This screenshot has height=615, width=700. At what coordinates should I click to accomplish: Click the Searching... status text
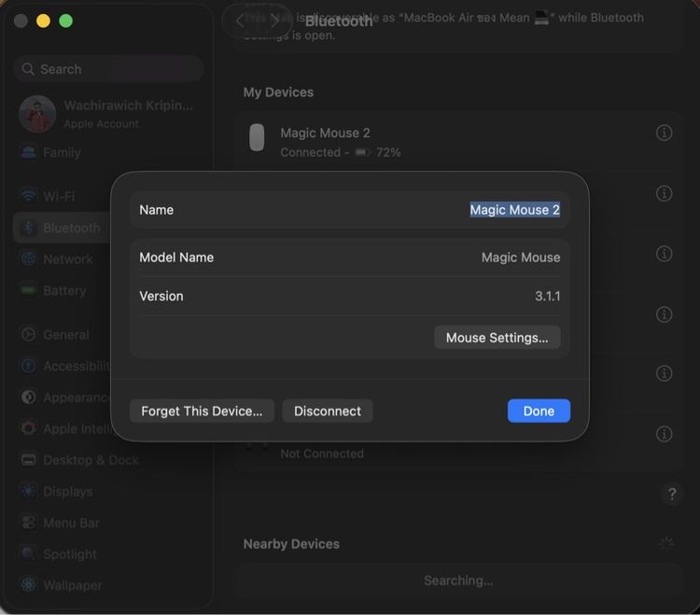458,580
